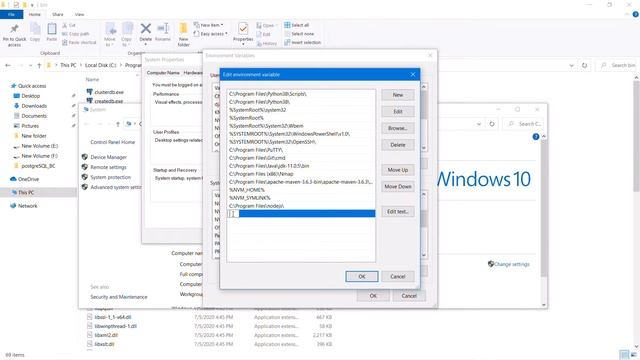Screen dimensions: 640x360
Task: Select the %NVM_SYMLINK% entry
Action: [x=301, y=198]
